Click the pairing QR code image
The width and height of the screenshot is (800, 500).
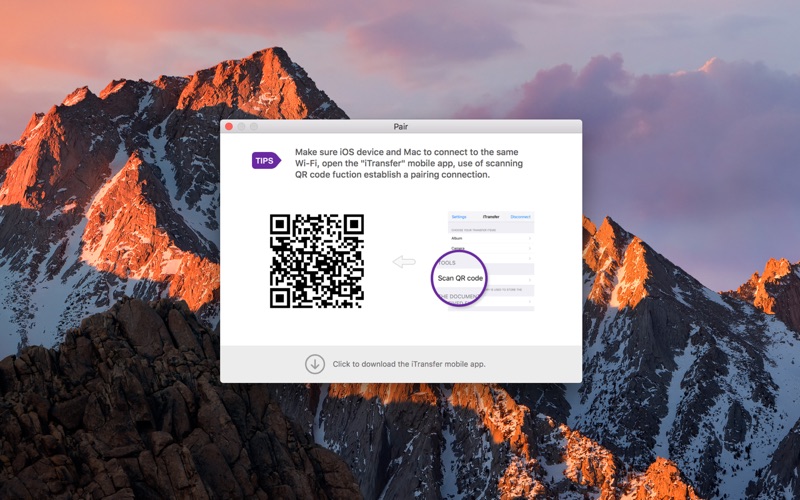(x=317, y=261)
